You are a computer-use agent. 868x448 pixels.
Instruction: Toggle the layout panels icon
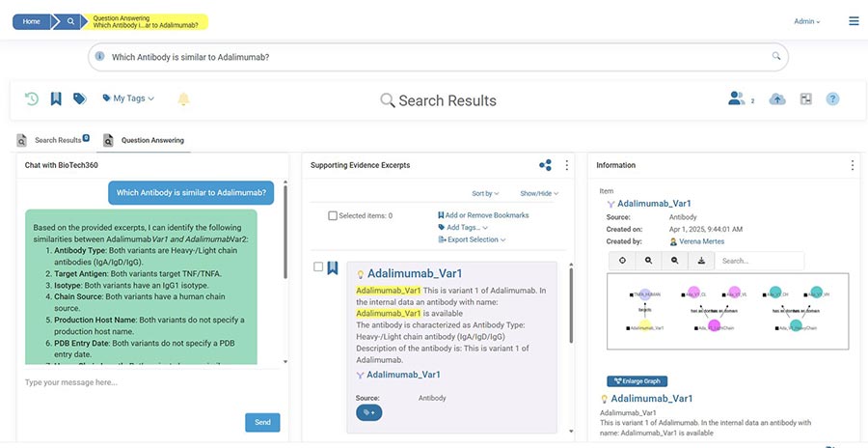pos(806,99)
